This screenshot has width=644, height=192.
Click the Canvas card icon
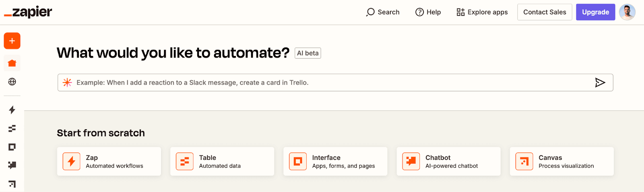(524, 161)
